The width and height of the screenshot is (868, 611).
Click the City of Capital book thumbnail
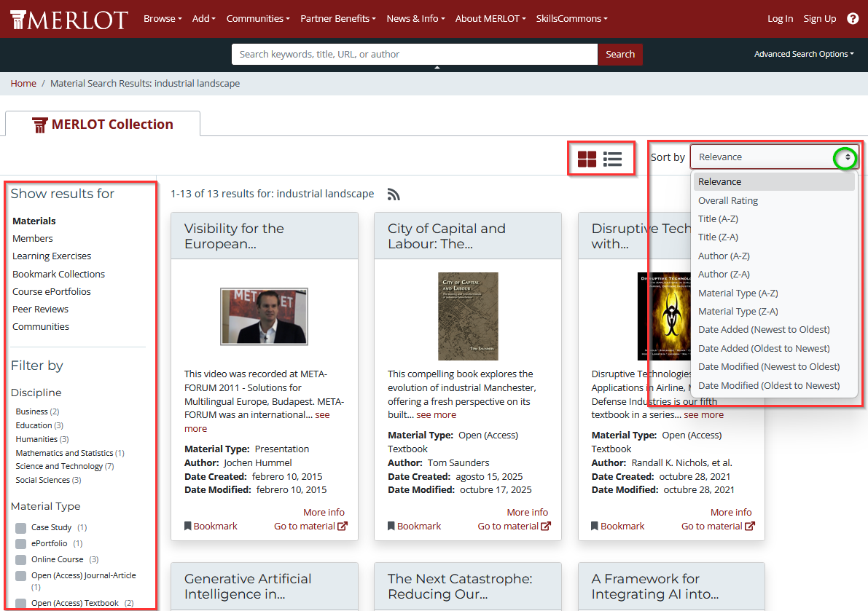click(467, 316)
